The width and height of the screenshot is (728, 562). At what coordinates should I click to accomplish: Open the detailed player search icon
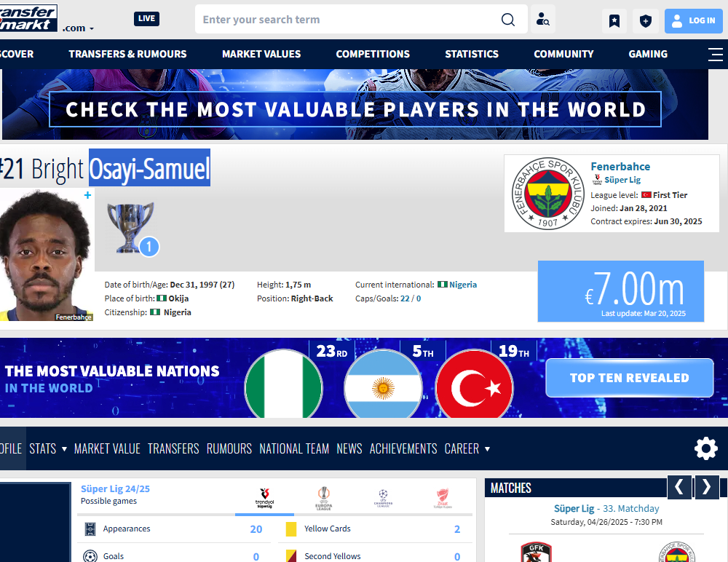click(542, 20)
